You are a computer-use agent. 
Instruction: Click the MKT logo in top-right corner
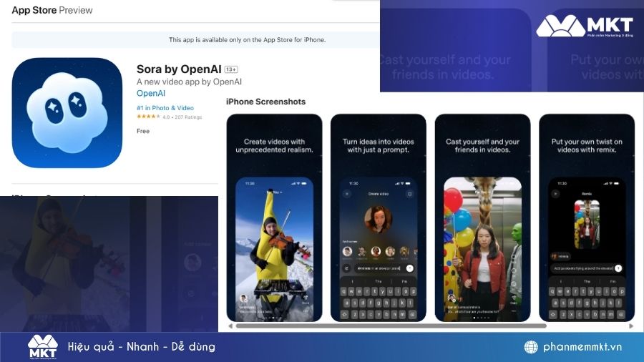click(585, 26)
